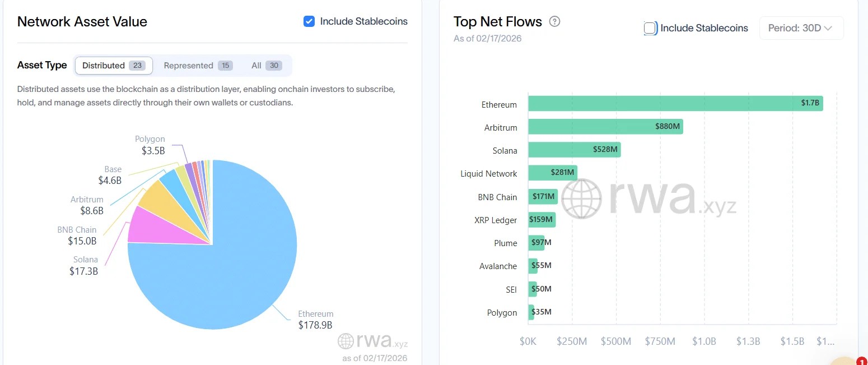Image resolution: width=868 pixels, height=365 pixels.
Task: Click the Liquid Network $281M bar
Action: tap(553, 173)
